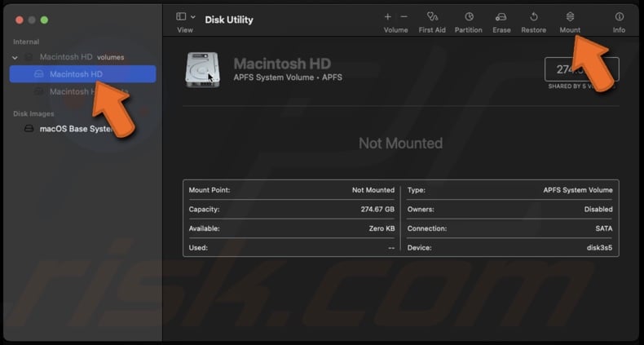The height and width of the screenshot is (345, 644).
Task: Run First Aid stethoscope icon
Action: [432, 16]
